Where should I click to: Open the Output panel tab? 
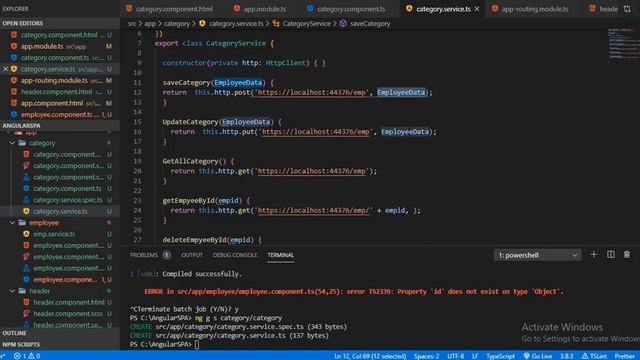coord(192,255)
